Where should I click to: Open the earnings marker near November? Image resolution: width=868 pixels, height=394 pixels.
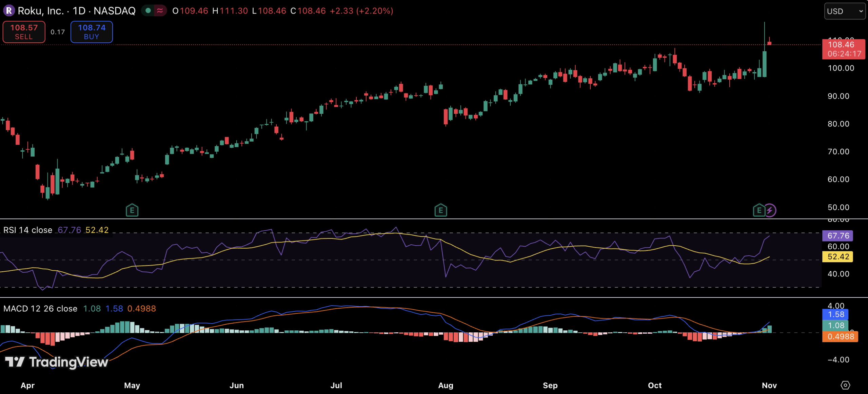click(759, 210)
